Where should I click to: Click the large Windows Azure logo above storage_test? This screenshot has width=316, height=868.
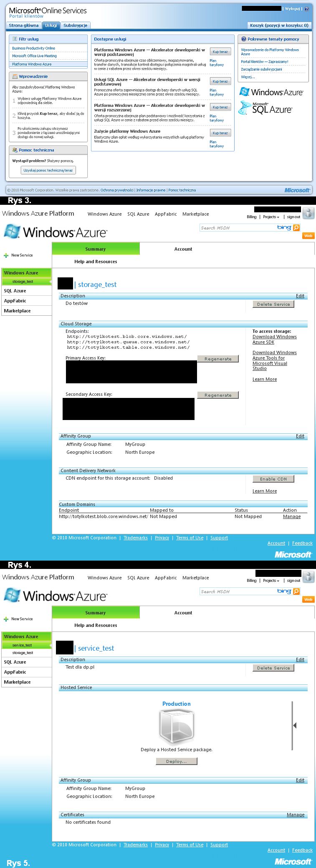pyautogui.click(x=55, y=232)
